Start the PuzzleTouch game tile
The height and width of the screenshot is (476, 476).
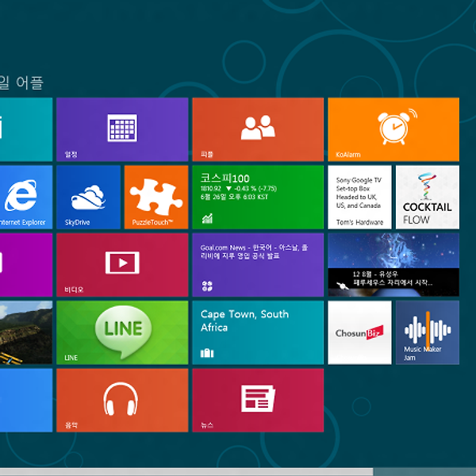click(156, 197)
